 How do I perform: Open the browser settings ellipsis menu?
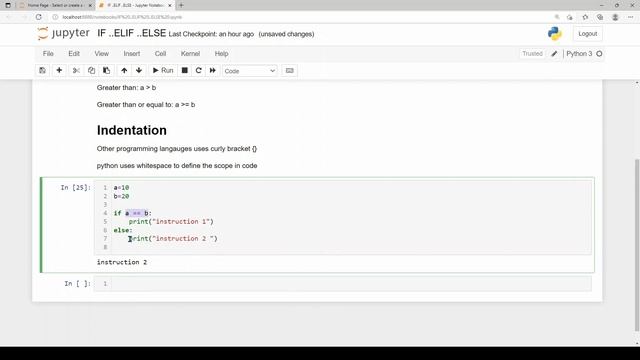pyautogui.click(x=631, y=17)
